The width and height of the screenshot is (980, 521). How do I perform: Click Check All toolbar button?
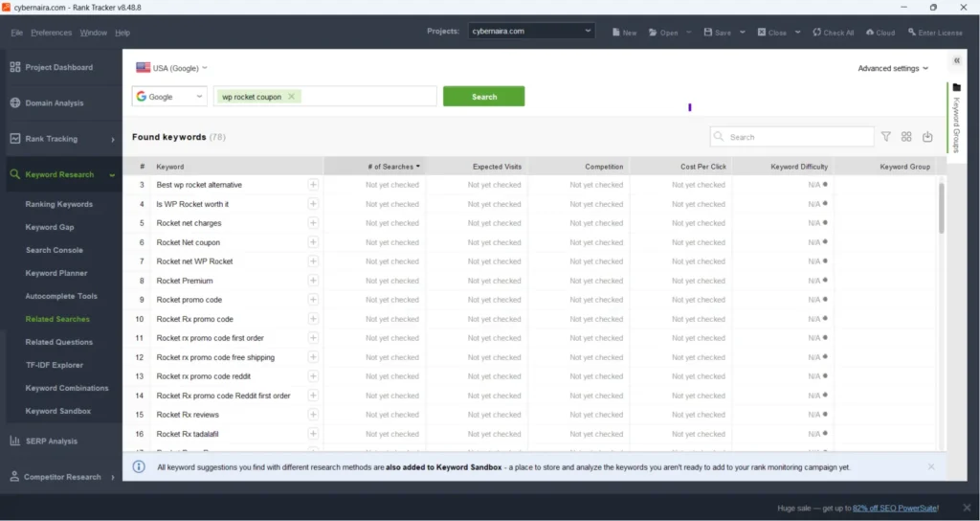click(834, 33)
